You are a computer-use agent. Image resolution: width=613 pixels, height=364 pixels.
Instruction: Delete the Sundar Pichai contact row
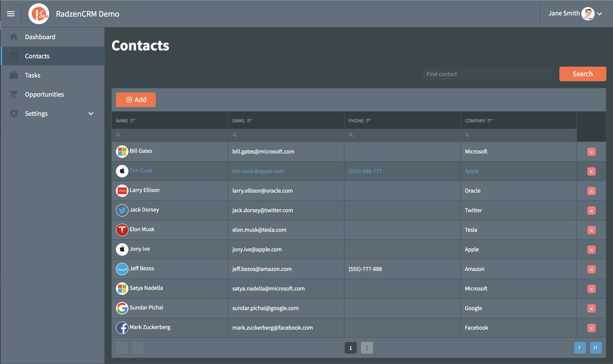click(591, 308)
